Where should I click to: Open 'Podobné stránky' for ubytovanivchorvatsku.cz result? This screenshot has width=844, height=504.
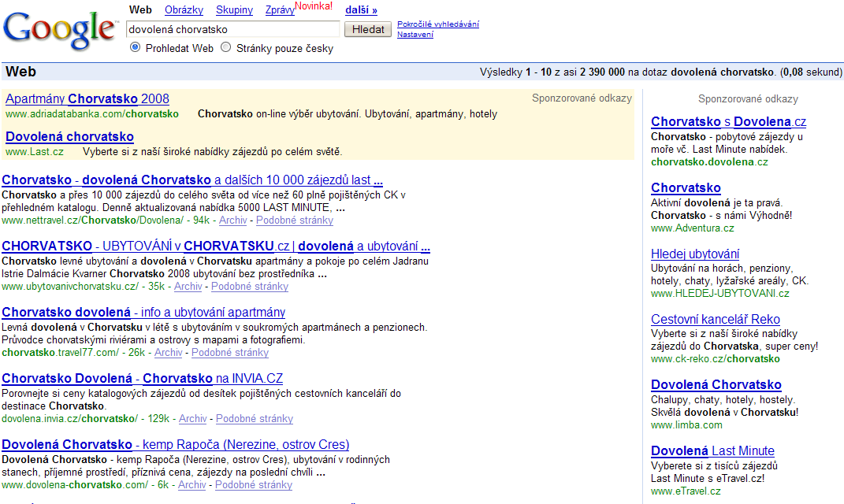[x=250, y=286]
